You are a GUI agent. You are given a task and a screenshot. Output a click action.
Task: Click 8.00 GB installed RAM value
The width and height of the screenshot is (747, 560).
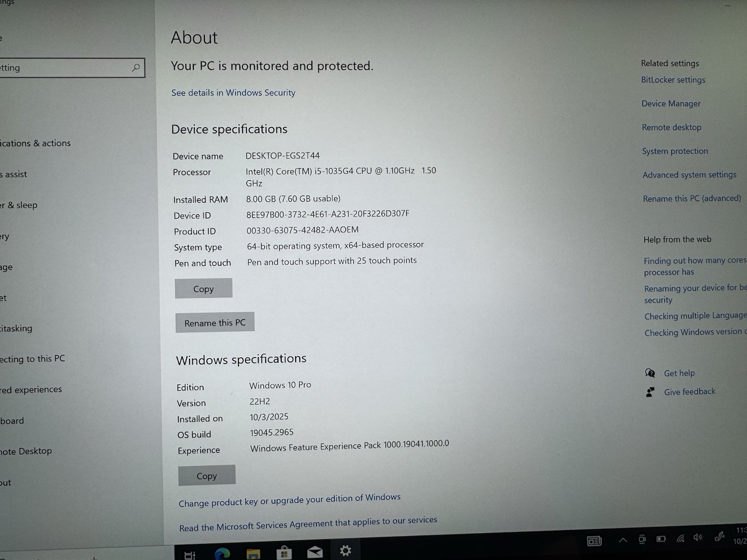point(293,199)
